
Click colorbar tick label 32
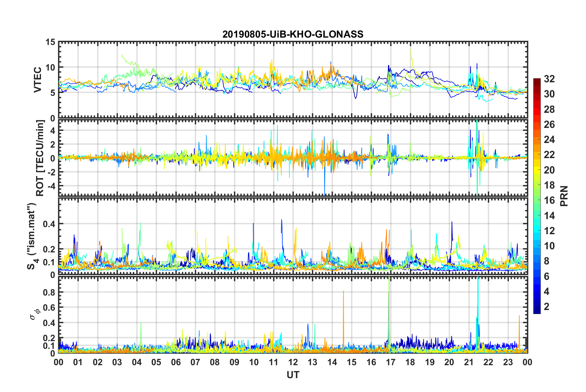[549, 79]
